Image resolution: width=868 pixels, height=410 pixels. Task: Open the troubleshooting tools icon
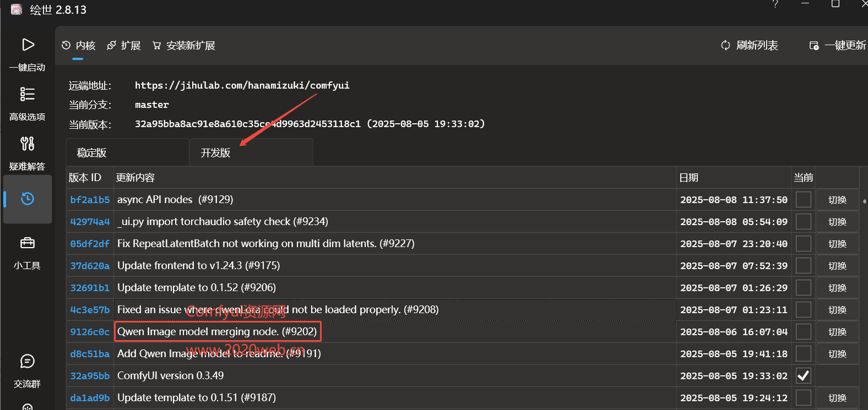pyautogui.click(x=28, y=144)
